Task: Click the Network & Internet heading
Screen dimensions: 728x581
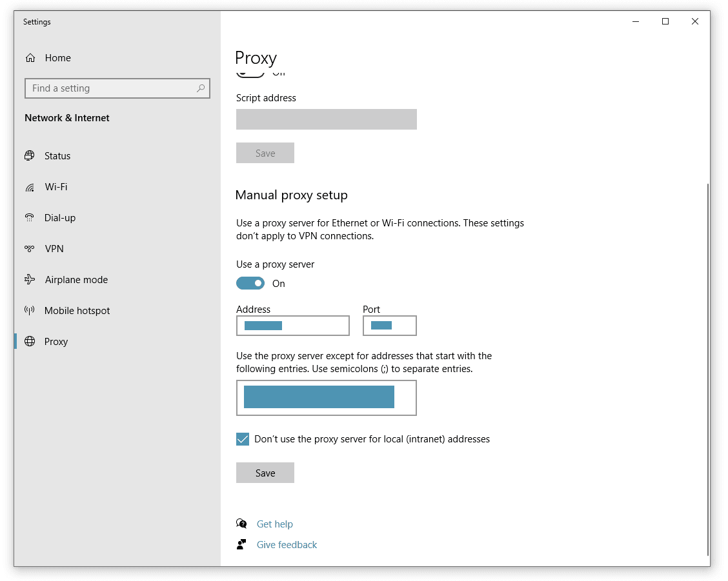Action: 67,118
